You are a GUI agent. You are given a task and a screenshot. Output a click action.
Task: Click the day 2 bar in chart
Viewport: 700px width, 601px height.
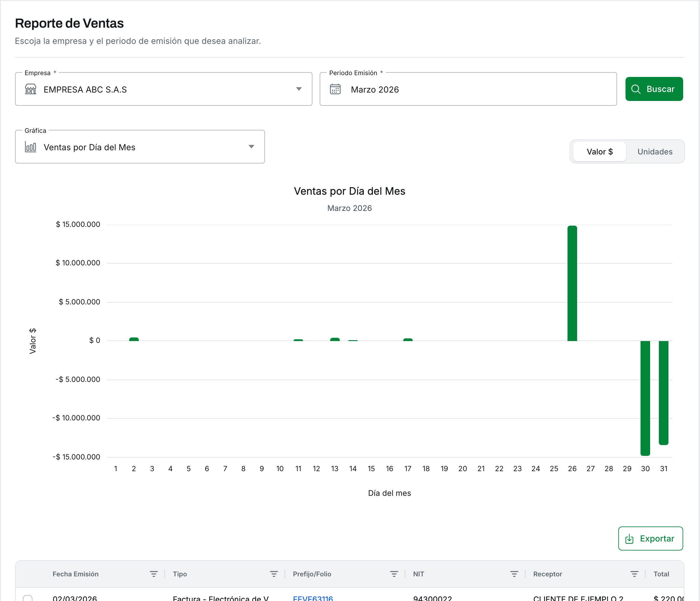tap(134, 339)
